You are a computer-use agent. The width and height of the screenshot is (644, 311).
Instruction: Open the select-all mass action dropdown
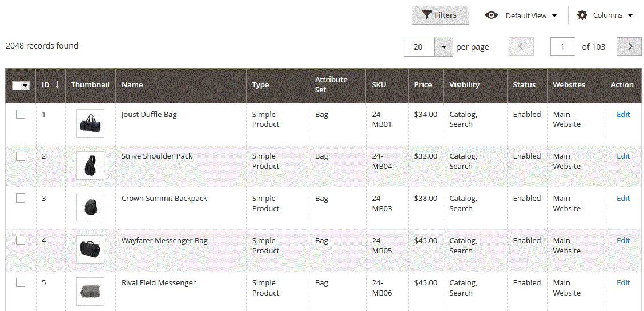tap(25, 85)
